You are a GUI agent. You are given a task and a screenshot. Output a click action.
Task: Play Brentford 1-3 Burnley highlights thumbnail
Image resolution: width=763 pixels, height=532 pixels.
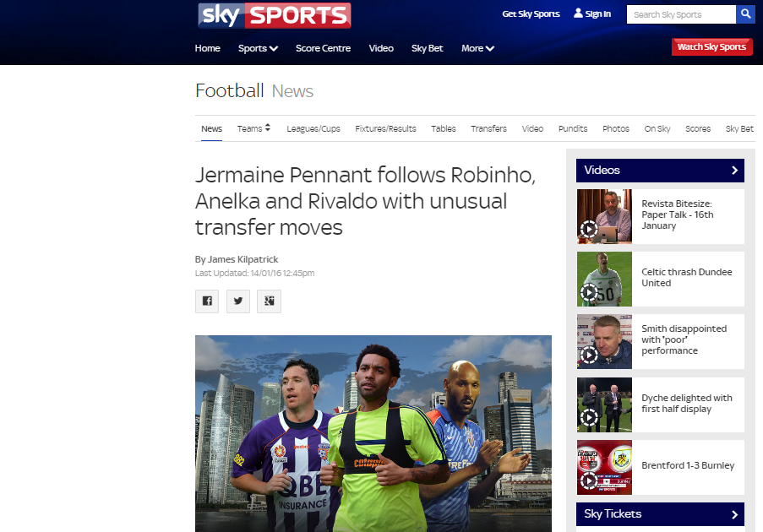[604, 467]
